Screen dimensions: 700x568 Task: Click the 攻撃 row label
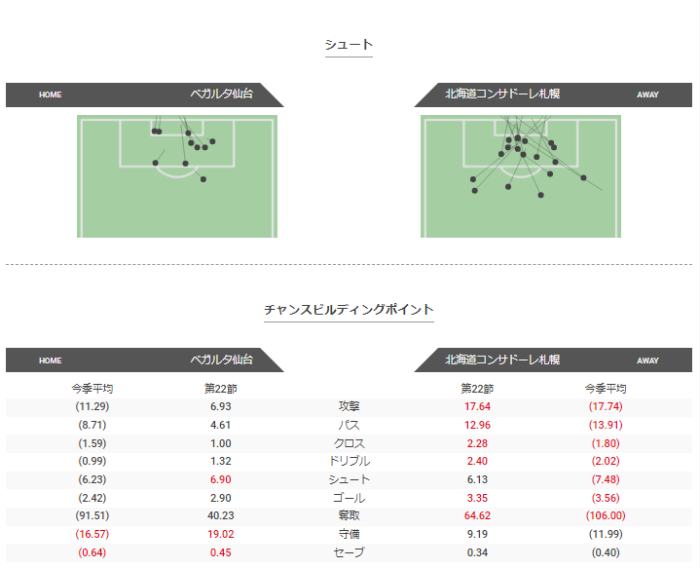click(349, 407)
